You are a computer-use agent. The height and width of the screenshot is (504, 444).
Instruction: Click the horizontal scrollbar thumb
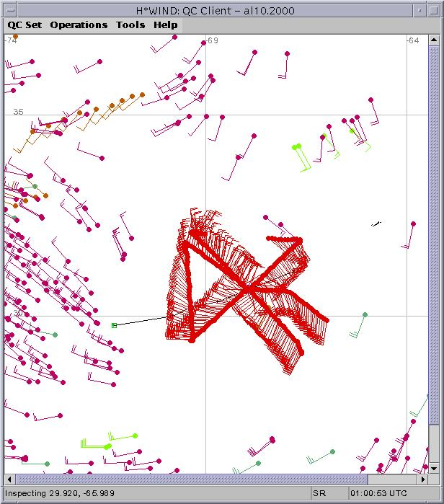[191, 479]
